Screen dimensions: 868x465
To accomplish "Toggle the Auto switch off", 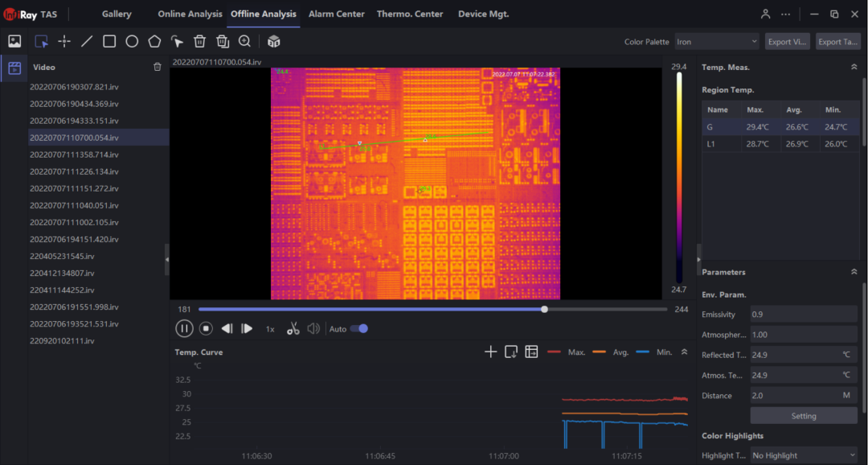I will tap(360, 328).
